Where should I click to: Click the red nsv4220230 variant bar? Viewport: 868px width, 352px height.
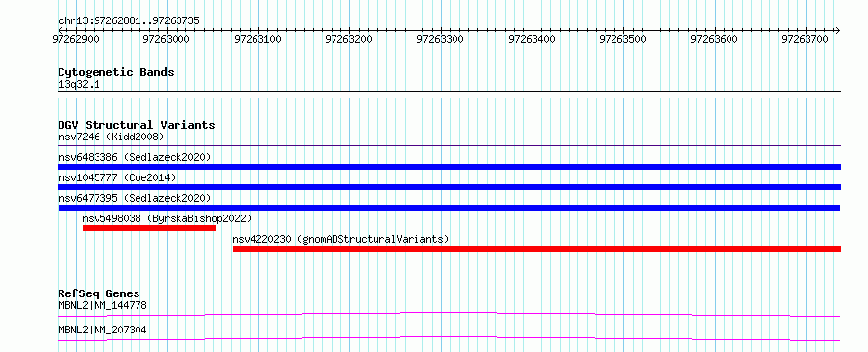coord(537,249)
